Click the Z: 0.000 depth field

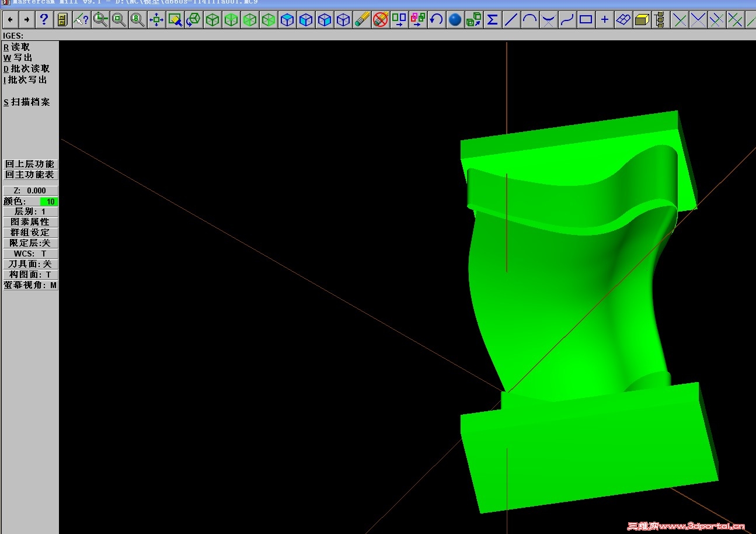pyautogui.click(x=30, y=190)
